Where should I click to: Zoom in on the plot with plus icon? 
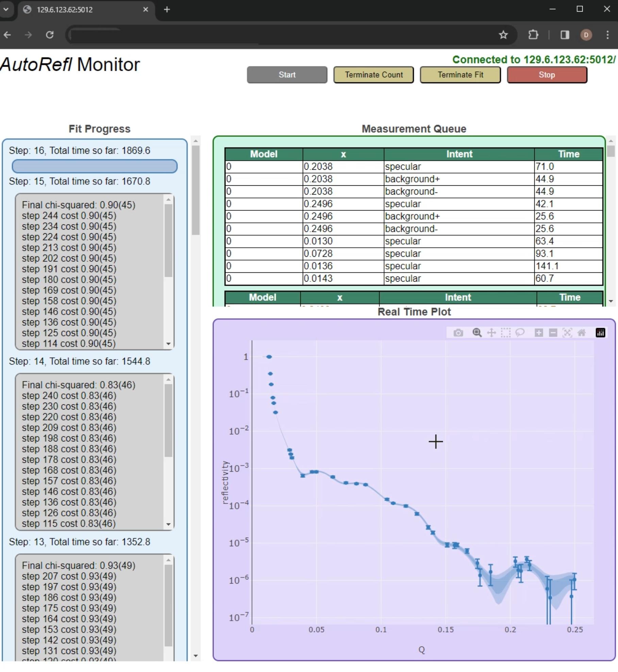pos(539,333)
